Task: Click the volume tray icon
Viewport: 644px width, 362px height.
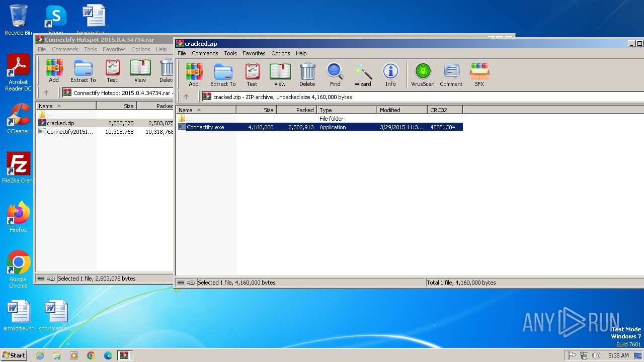Action: (596, 355)
